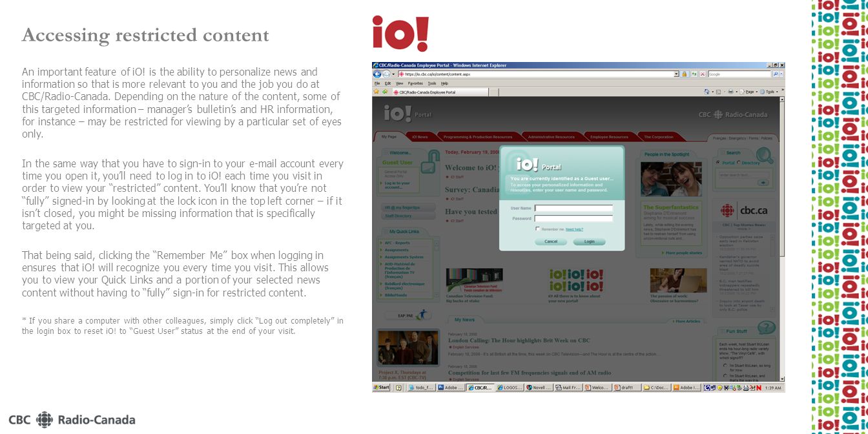Open the C:\Doc folder item on taskbar
868x434 pixels.
[657, 387]
